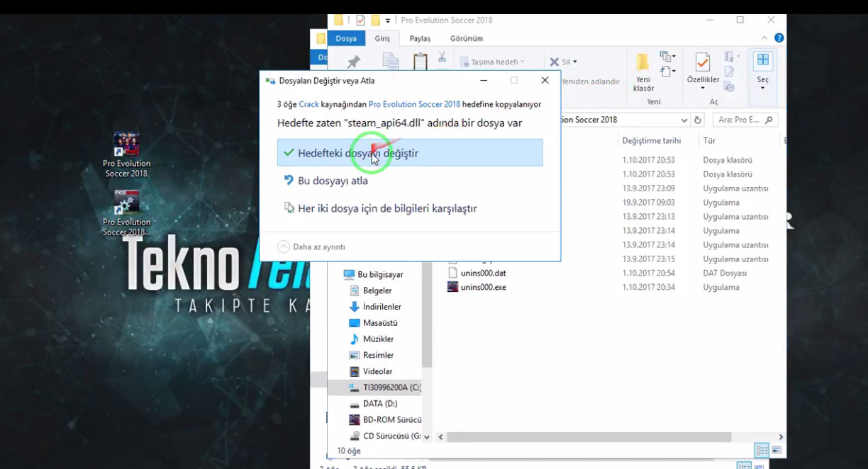The image size is (868, 469).
Task: Click 'Yeniden adlandır' in the ribbon
Action: [x=591, y=81]
